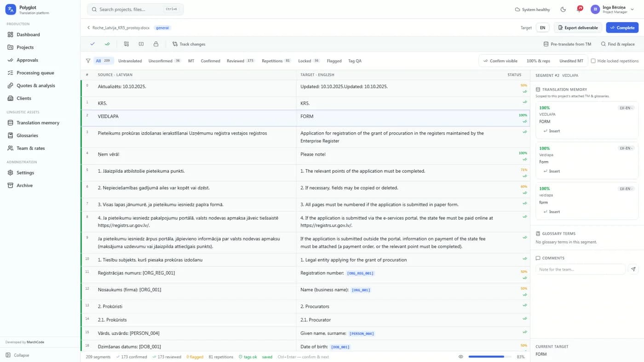Check Hide locked repetitions checkbox
The image size is (644, 362).
(x=593, y=61)
